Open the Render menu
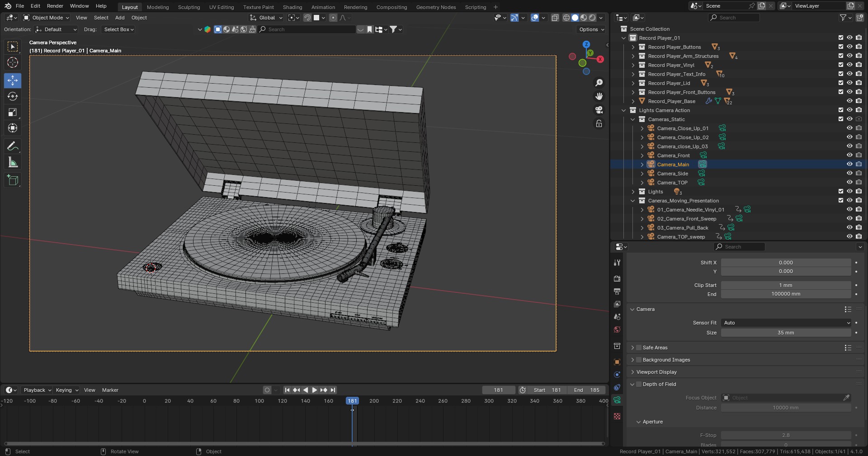This screenshot has height=456, width=868. click(55, 6)
